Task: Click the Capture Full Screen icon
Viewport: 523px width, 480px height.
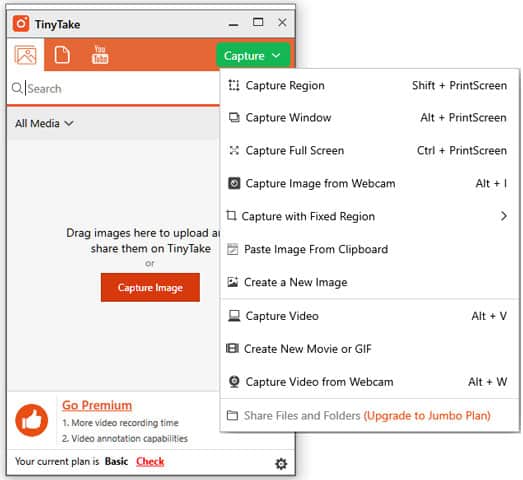Action: pyautogui.click(x=234, y=150)
